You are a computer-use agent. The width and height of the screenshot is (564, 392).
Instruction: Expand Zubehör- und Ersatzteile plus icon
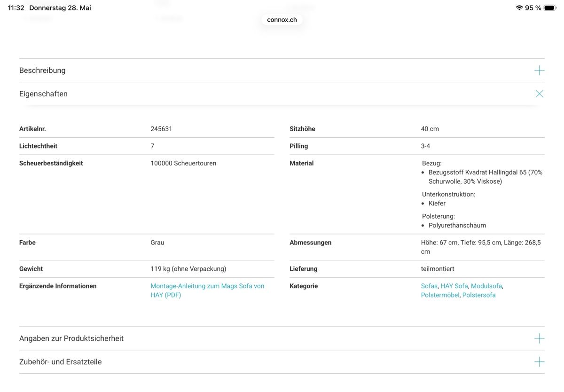[539, 362]
